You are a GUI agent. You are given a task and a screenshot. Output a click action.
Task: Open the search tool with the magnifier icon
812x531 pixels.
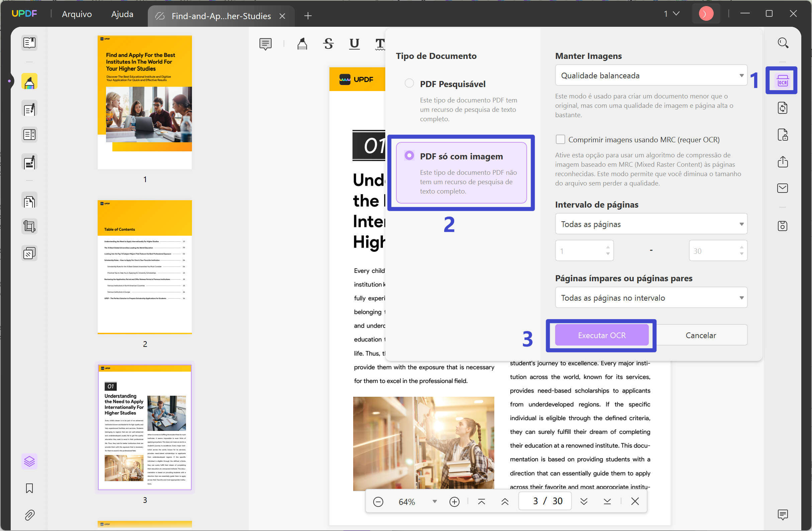(782, 43)
